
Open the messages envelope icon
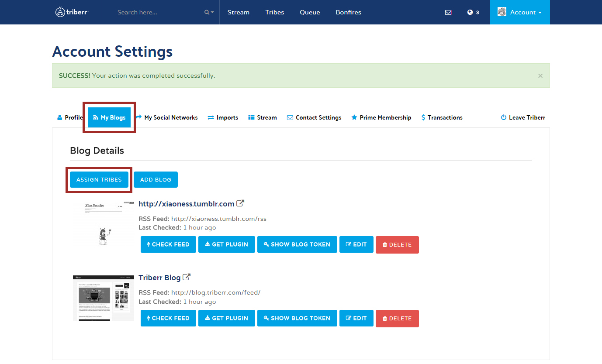click(x=448, y=12)
